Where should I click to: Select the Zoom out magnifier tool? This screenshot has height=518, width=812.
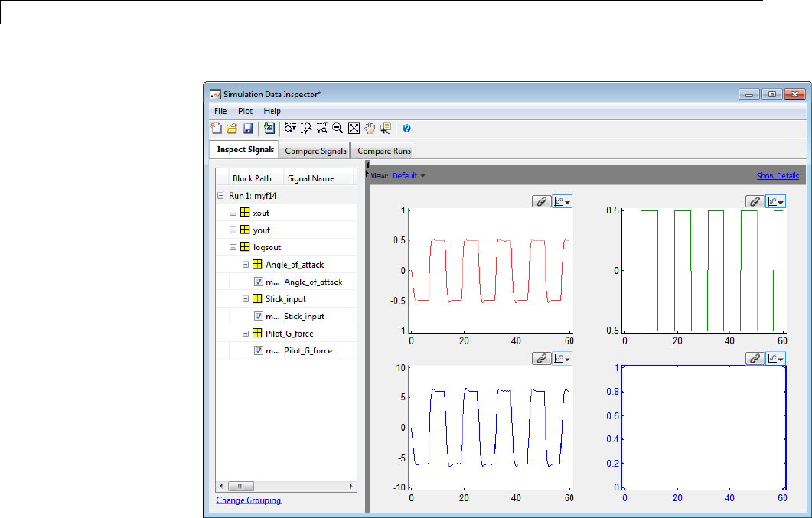(x=338, y=129)
